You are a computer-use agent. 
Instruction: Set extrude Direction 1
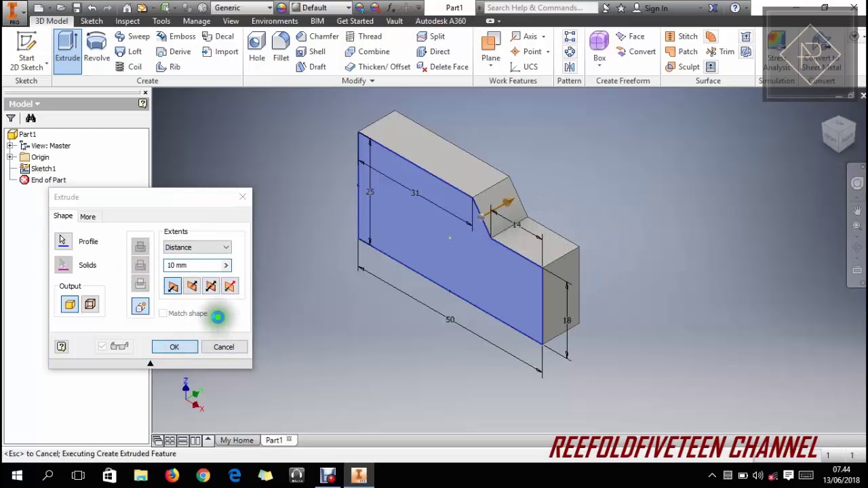click(173, 286)
